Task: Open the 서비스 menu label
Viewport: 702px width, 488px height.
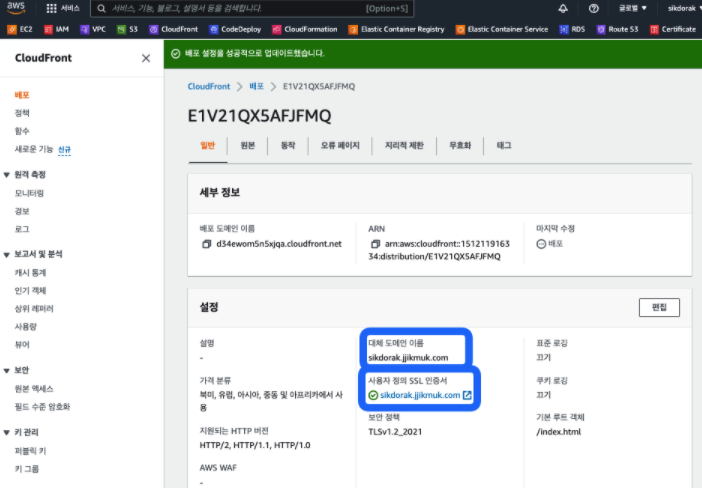Action: [x=70, y=9]
